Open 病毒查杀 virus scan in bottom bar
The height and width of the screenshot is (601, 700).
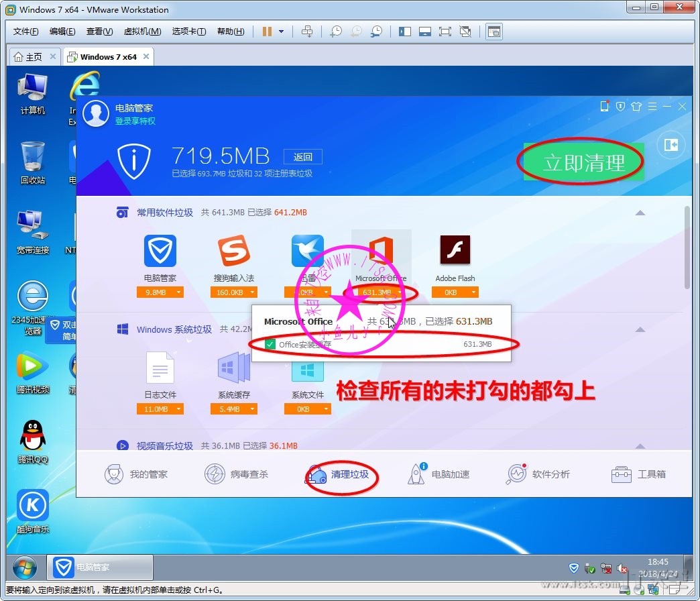point(236,474)
